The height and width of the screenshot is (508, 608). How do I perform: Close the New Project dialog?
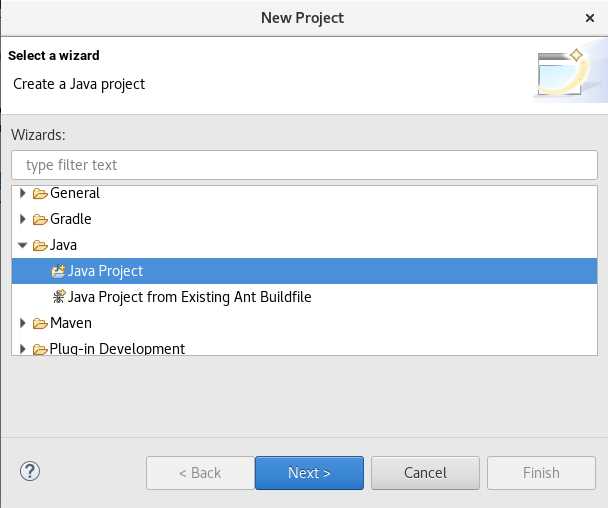[x=590, y=18]
